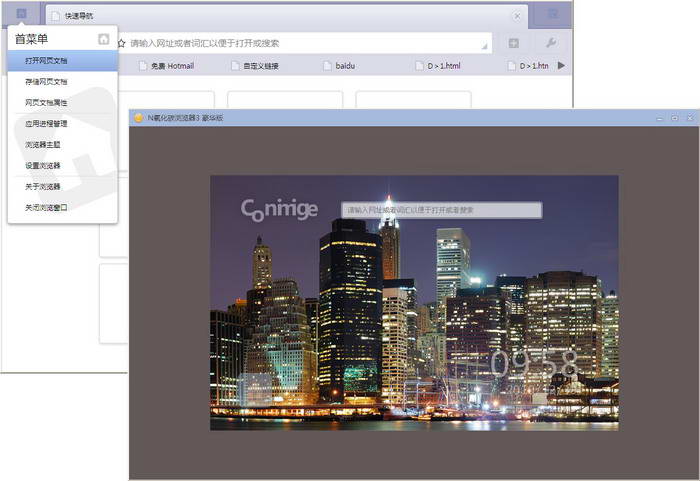
Task: Close the 快速导航 tab
Action: tap(517, 16)
